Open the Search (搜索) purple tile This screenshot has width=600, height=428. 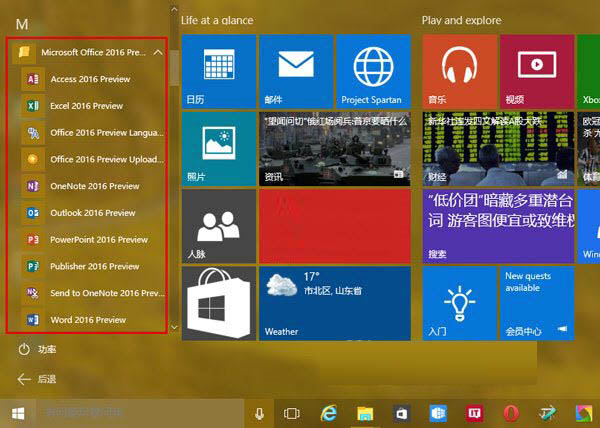[x=499, y=226]
